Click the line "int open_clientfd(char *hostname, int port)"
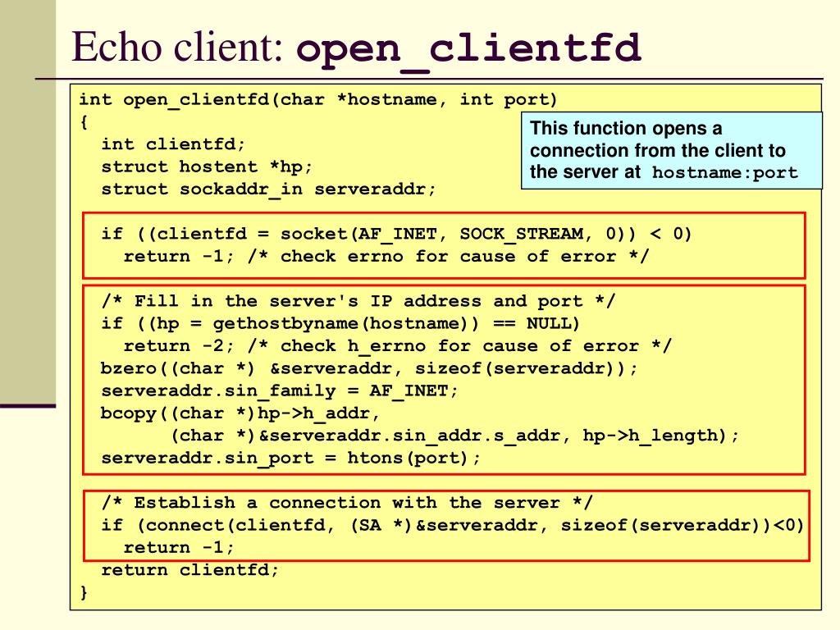 coord(318,100)
